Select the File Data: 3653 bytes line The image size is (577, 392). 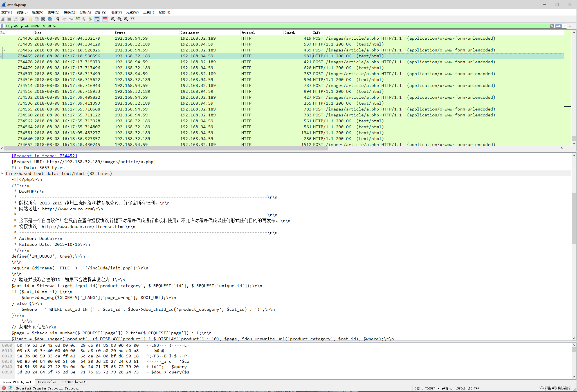pos(38,168)
